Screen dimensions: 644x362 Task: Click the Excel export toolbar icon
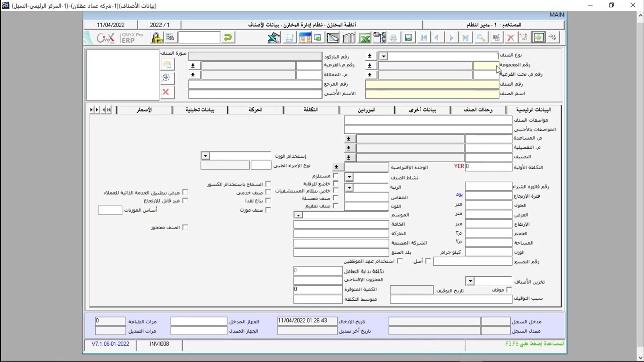coord(365,38)
